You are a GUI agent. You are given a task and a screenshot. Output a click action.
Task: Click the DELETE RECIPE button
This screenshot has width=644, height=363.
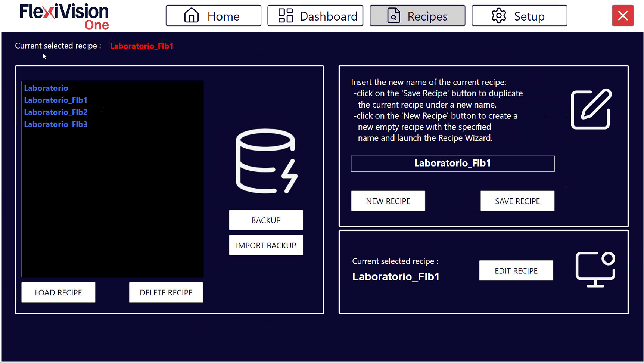pos(166,292)
